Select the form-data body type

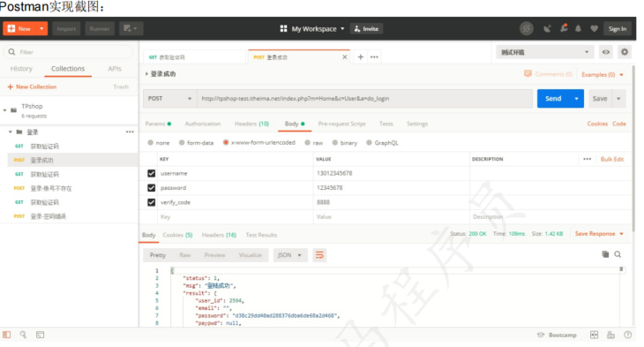click(182, 143)
